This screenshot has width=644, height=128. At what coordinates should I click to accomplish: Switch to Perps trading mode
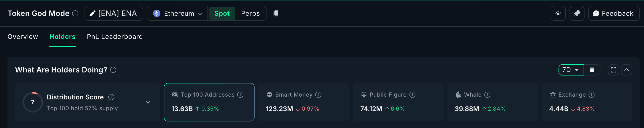click(250, 14)
